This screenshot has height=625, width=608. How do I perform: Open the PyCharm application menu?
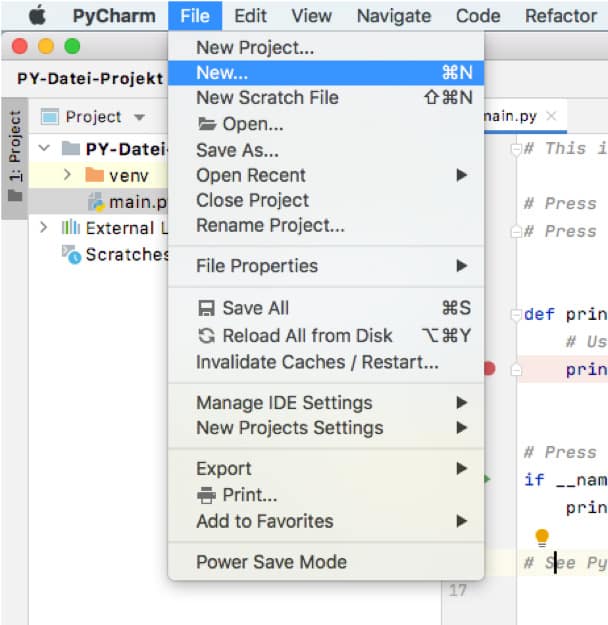(114, 16)
